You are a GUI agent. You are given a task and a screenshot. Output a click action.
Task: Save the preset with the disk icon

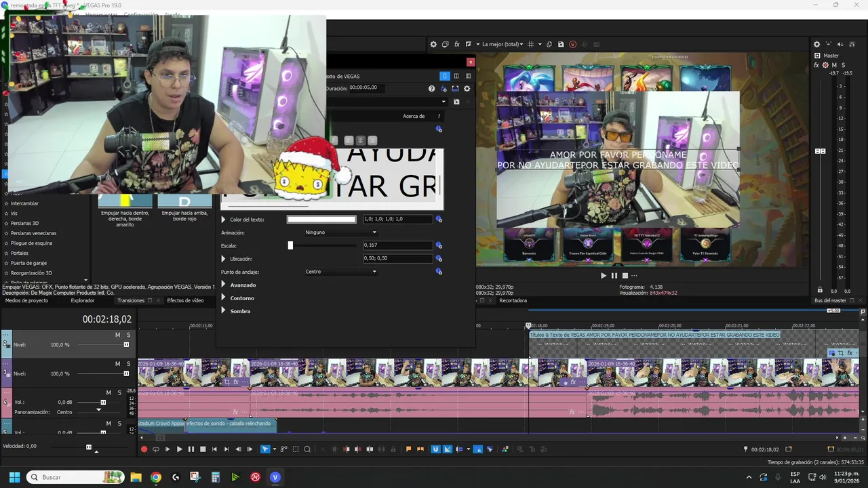[x=456, y=102]
